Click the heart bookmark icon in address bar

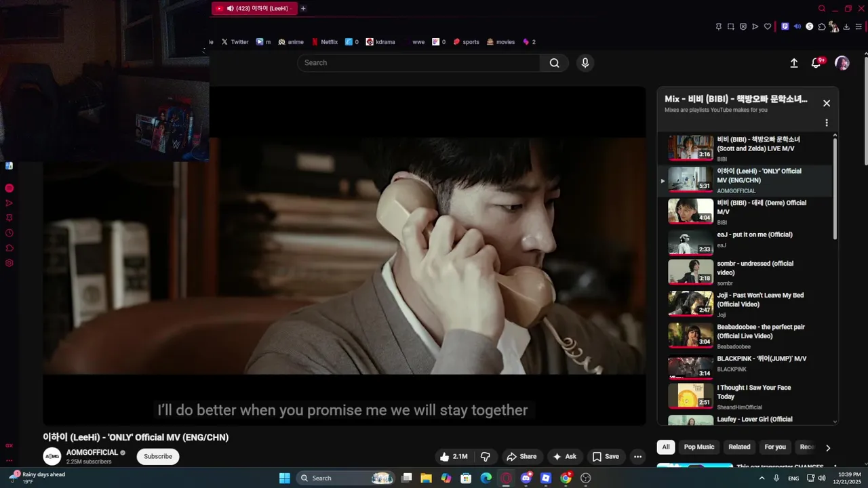pos(768,26)
